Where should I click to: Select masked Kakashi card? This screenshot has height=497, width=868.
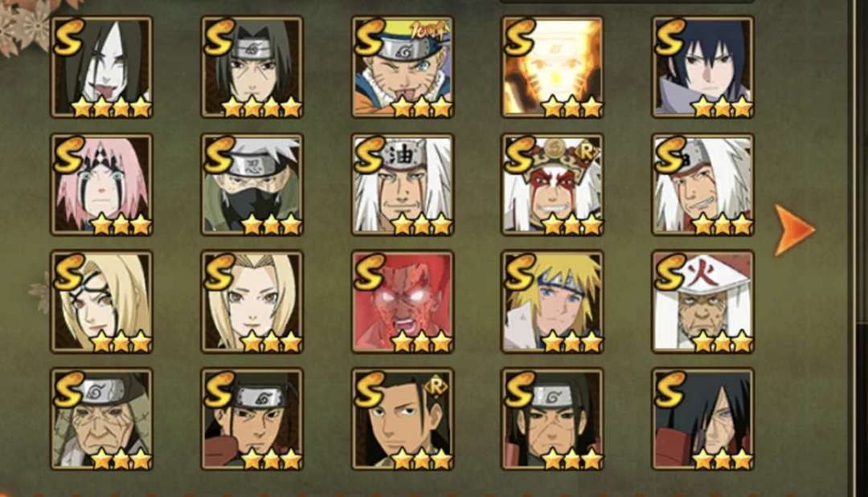(x=252, y=184)
